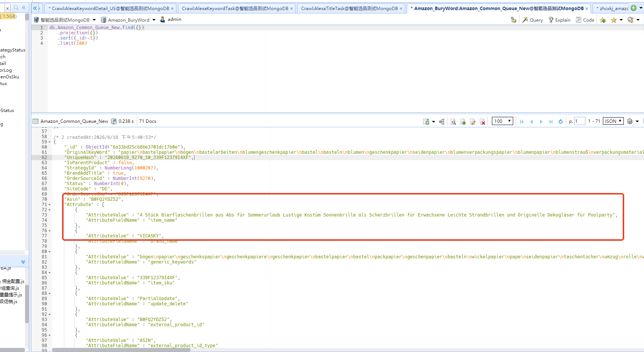
Task: Add current query to favorites
Action: (603, 20)
